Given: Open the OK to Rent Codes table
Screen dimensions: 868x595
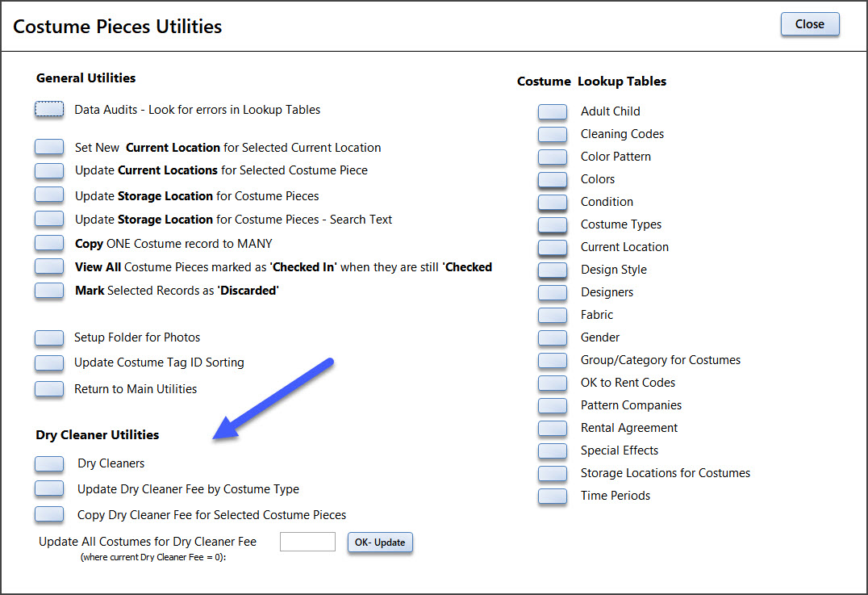Looking at the screenshot, I should point(553,383).
